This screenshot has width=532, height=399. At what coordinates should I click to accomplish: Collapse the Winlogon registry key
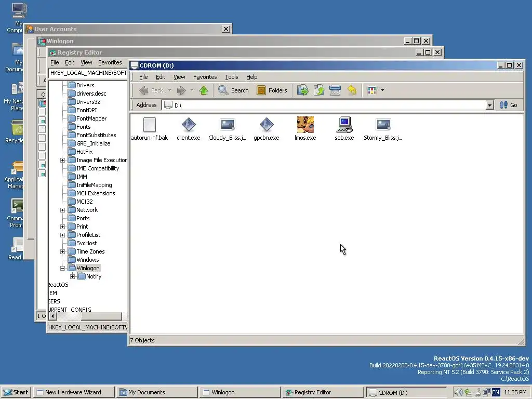[x=63, y=268]
